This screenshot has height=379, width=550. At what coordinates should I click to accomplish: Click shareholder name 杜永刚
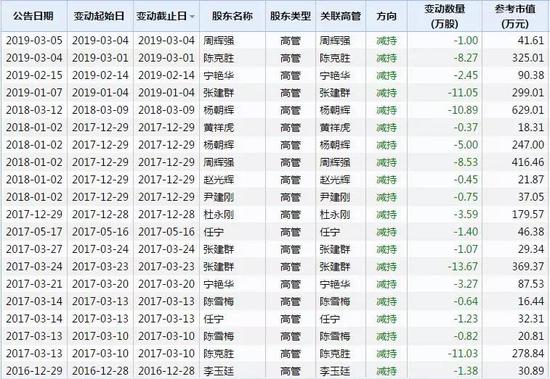pyautogui.click(x=219, y=214)
